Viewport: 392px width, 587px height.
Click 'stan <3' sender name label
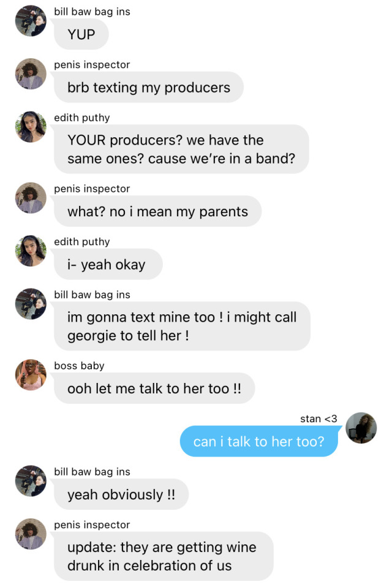[x=318, y=418]
